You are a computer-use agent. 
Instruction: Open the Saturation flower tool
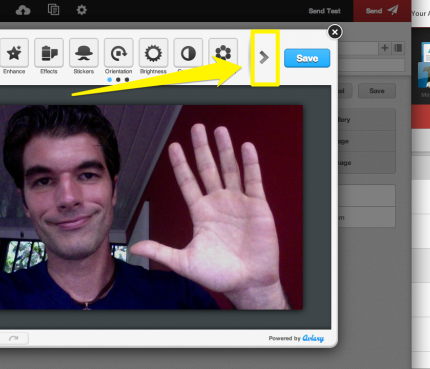[x=223, y=53]
